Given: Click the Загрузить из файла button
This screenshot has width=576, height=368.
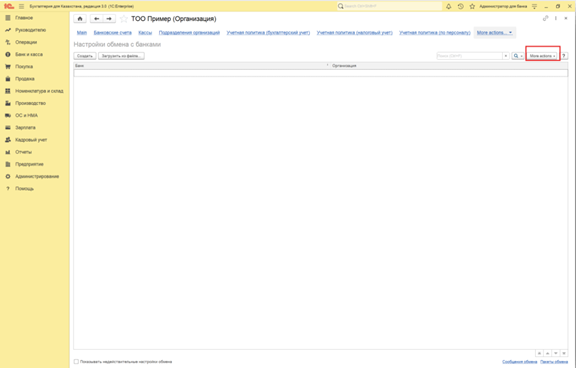Looking at the screenshot, I should [121, 56].
